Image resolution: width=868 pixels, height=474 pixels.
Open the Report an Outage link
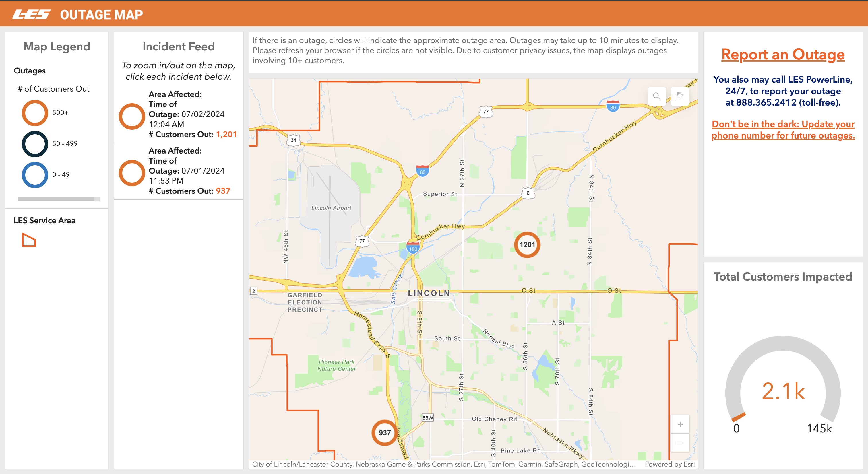tap(783, 54)
